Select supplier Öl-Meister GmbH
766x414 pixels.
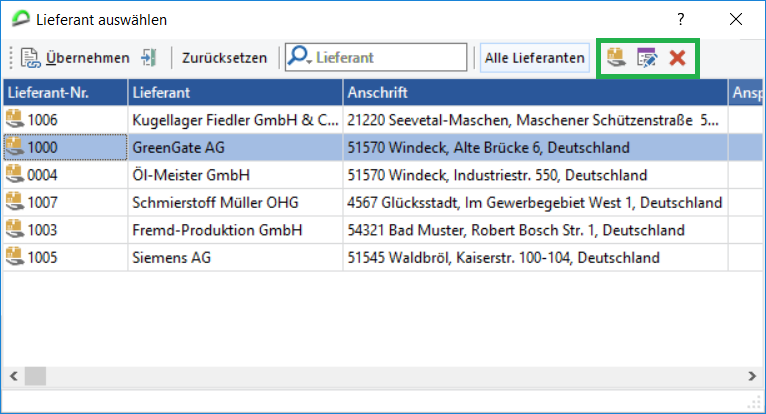[191, 174]
